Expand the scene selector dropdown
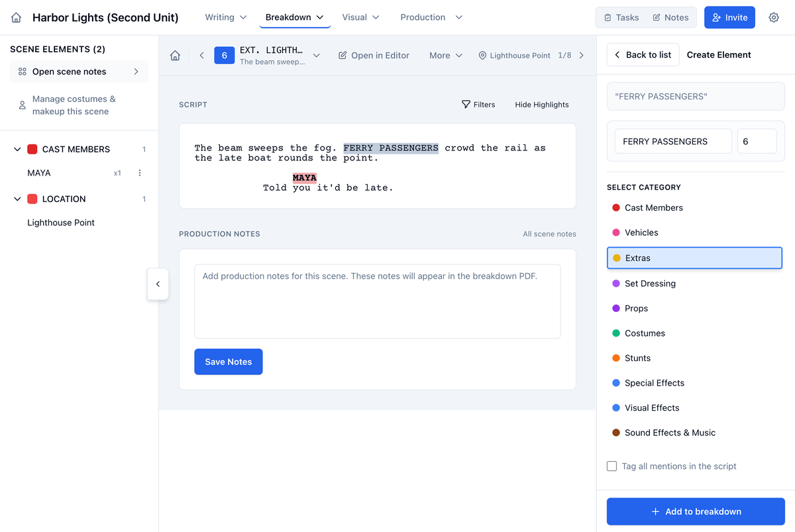795x532 pixels. pos(317,56)
